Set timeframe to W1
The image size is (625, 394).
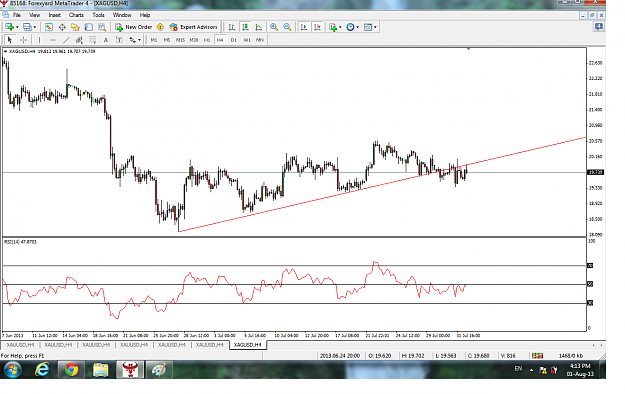point(247,40)
